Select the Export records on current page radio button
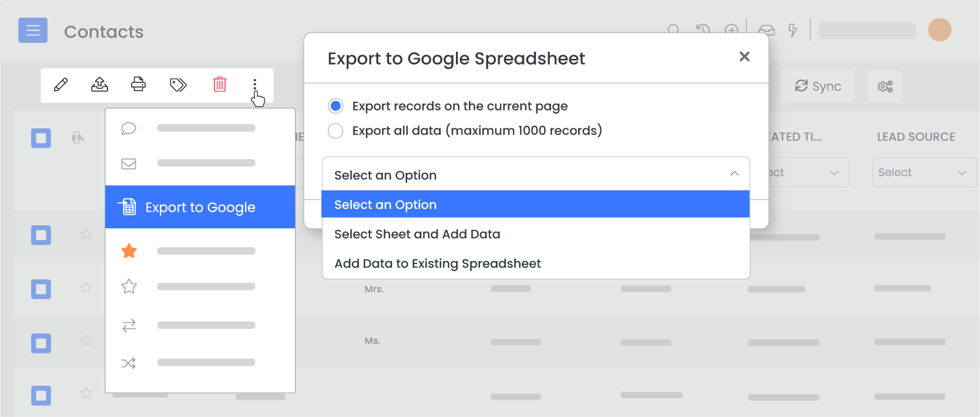This screenshot has height=417, width=980. 335,106
